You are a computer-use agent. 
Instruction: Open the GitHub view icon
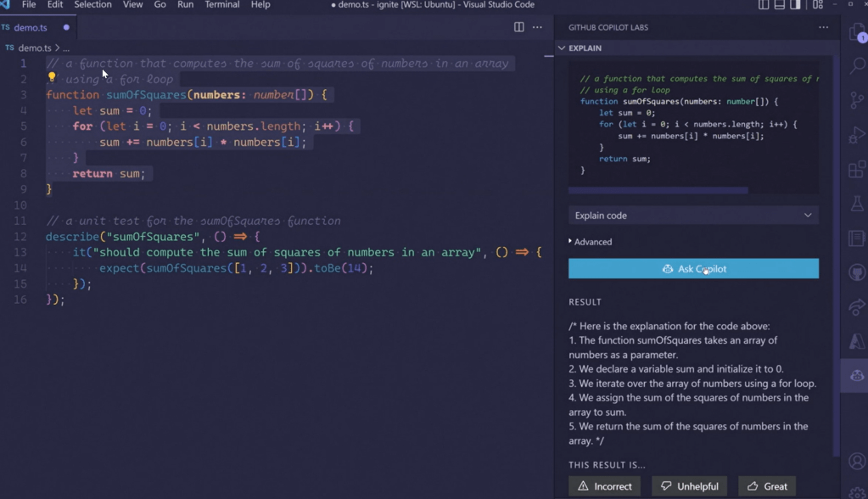tap(857, 272)
